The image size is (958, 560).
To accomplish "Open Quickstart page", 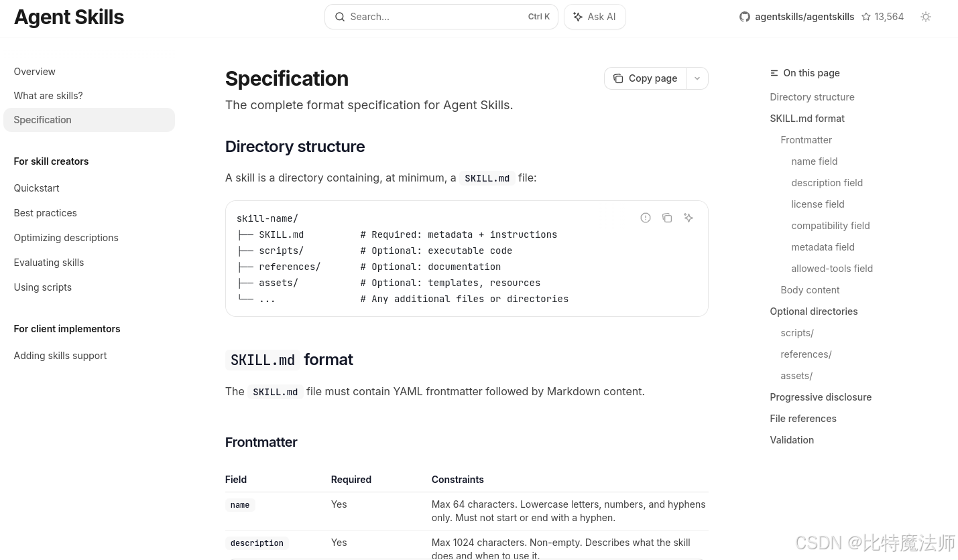I will tap(36, 188).
